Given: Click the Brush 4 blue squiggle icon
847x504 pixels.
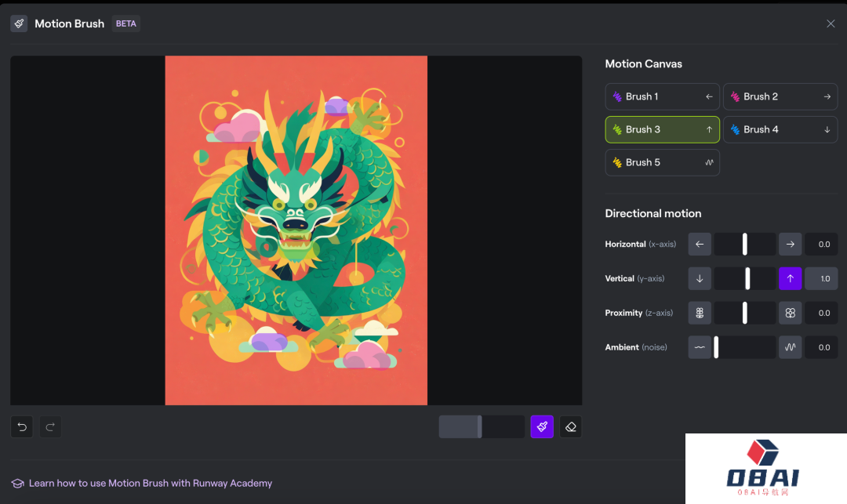Looking at the screenshot, I should point(735,129).
